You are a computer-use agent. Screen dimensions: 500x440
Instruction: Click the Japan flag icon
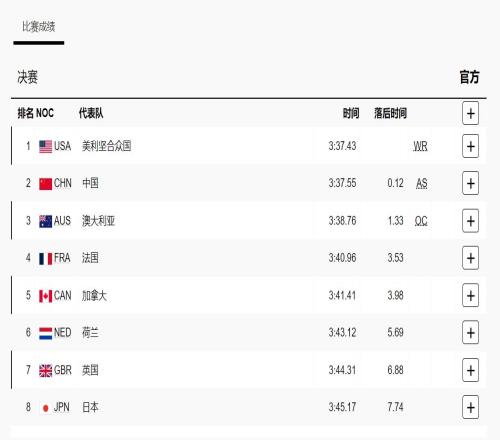(x=46, y=408)
